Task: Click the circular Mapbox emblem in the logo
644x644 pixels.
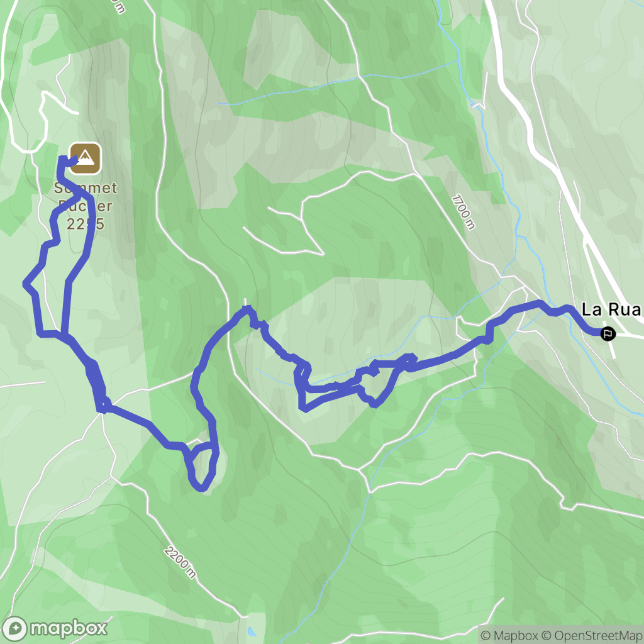Action: pos(15,628)
